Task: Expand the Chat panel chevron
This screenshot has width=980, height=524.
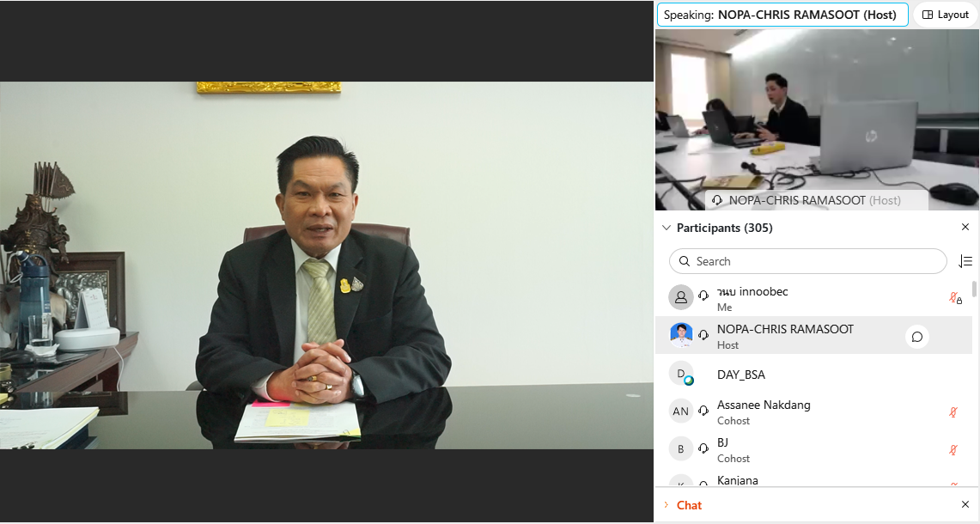Action: click(x=667, y=505)
